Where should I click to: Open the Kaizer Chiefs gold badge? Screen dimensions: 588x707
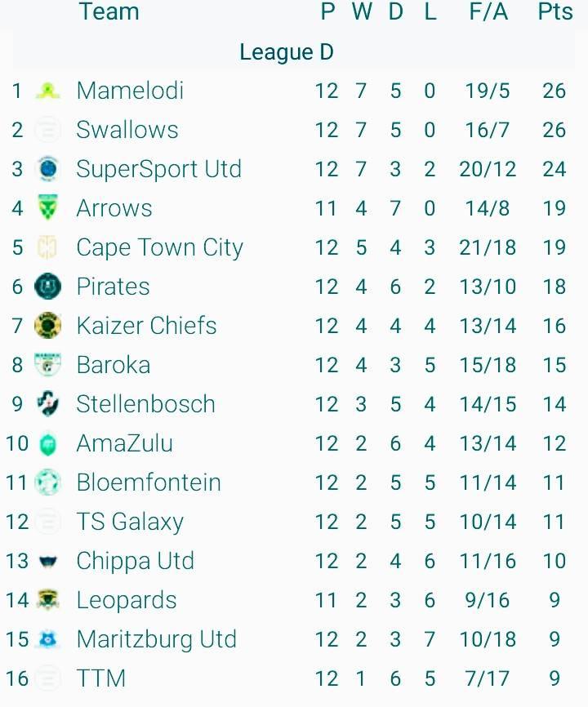48,326
